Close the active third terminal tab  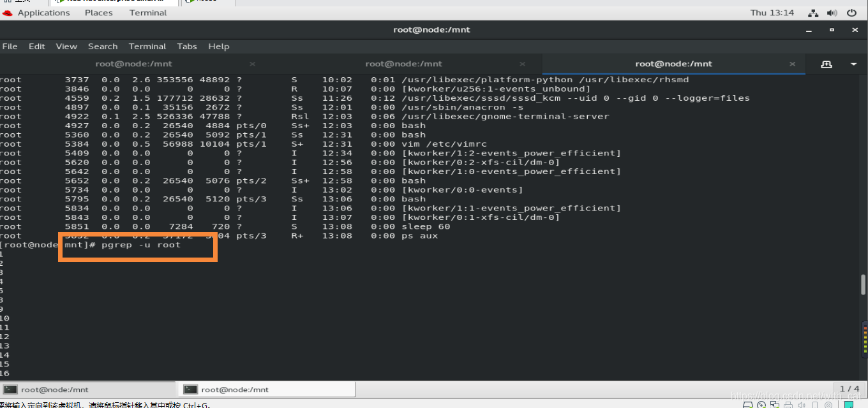[x=793, y=64]
